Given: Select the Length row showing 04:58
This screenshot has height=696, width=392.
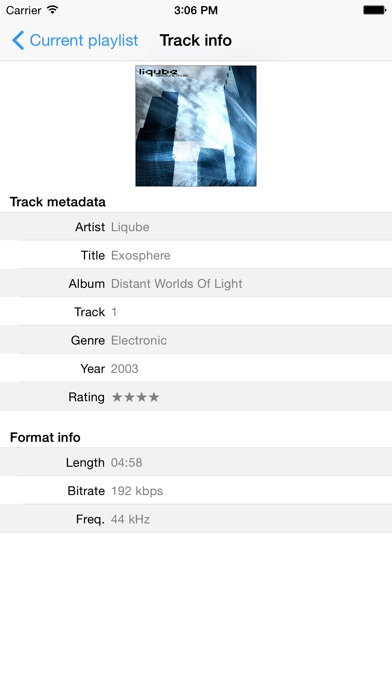Looking at the screenshot, I should click(196, 463).
